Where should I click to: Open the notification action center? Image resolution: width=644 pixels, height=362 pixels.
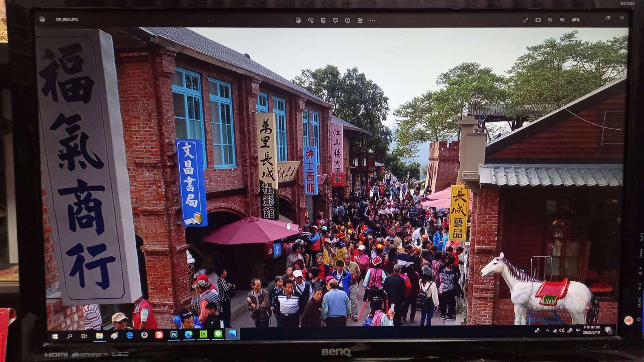click(x=608, y=331)
